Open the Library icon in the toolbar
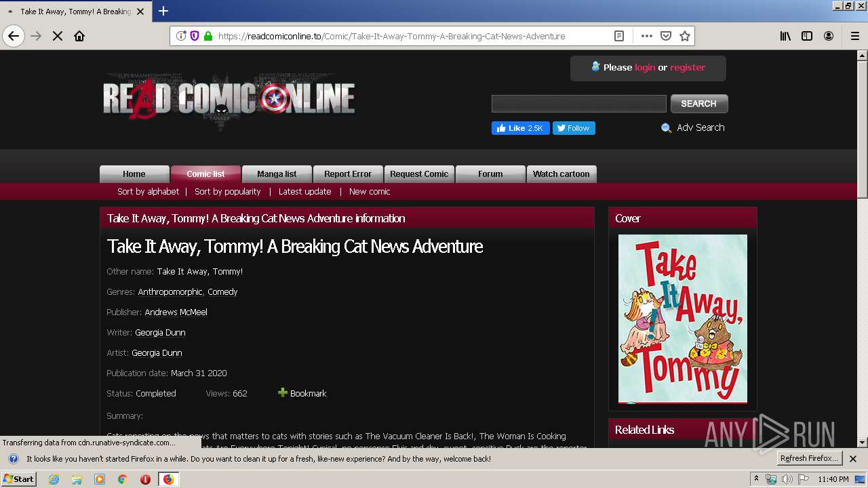The height and width of the screenshot is (488, 868). point(785,36)
